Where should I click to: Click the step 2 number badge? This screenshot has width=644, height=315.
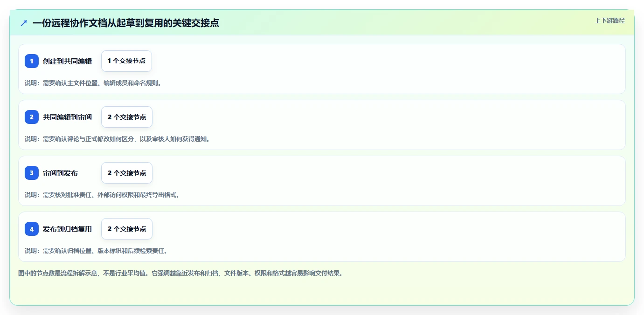click(x=32, y=117)
